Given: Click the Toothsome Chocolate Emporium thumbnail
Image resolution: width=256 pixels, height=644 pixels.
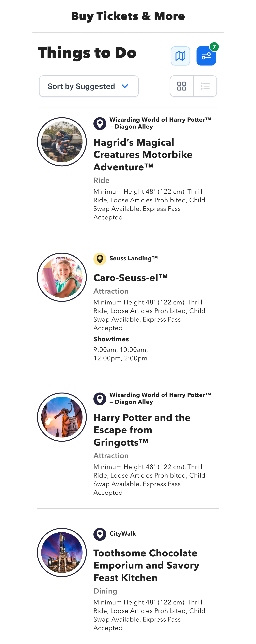Looking at the screenshot, I should tap(62, 552).
